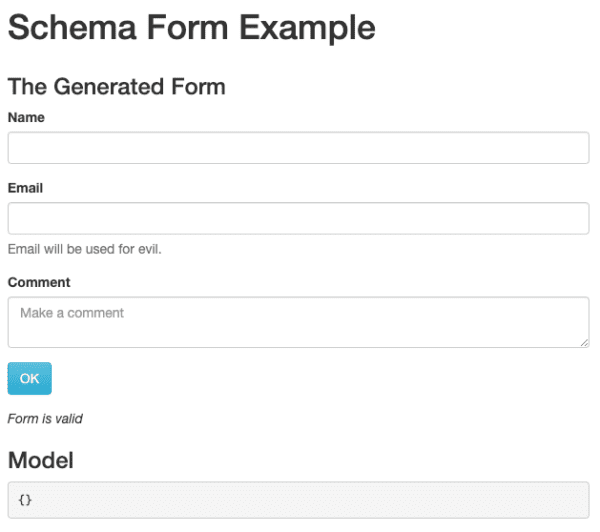Viewport: 600px width, 532px height.
Task: Click the 'Form is valid' status message
Action: point(45,419)
